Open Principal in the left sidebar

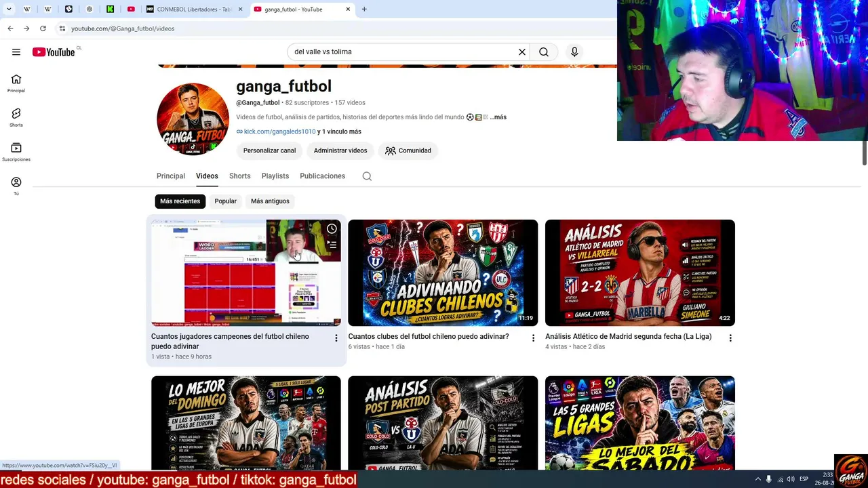coord(16,83)
